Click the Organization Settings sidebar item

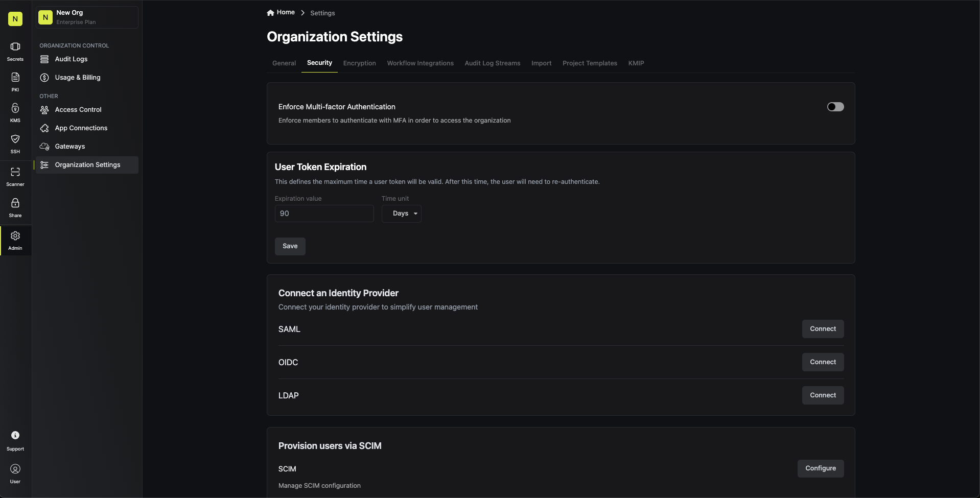coord(87,165)
